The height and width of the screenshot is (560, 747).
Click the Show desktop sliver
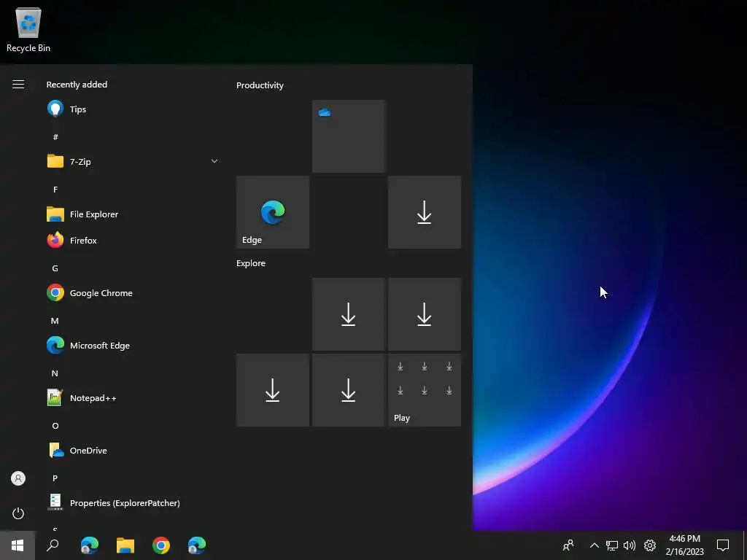coord(745,545)
